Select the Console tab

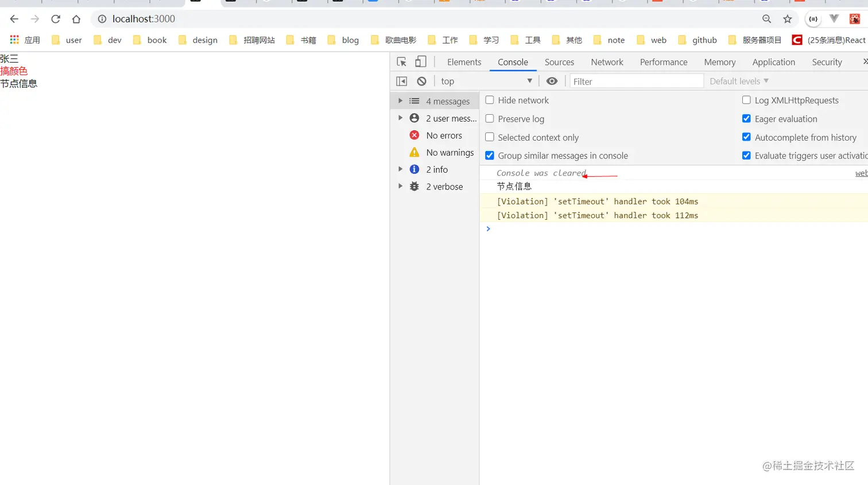pyautogui.click(x=513, y=62)
